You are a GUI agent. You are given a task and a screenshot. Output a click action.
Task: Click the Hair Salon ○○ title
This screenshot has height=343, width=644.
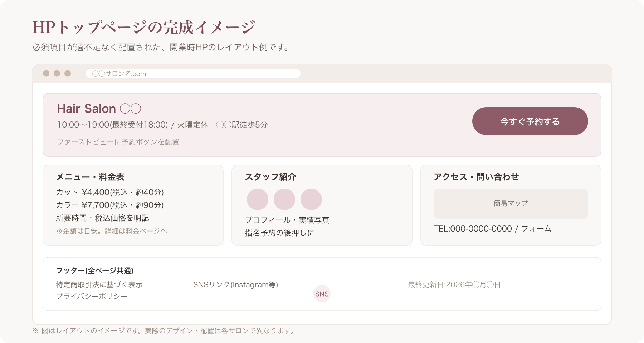tap(99, 109)
